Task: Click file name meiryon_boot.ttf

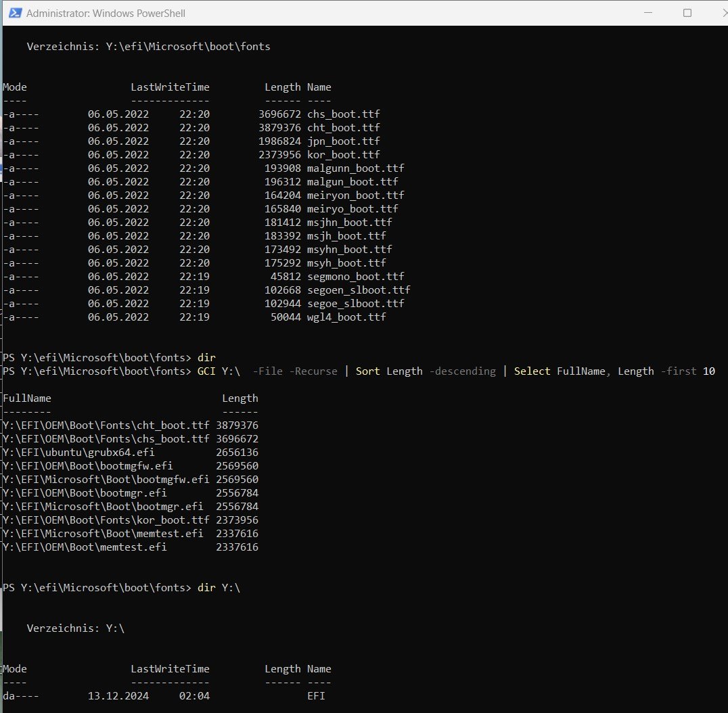Action: coord(355,195)
